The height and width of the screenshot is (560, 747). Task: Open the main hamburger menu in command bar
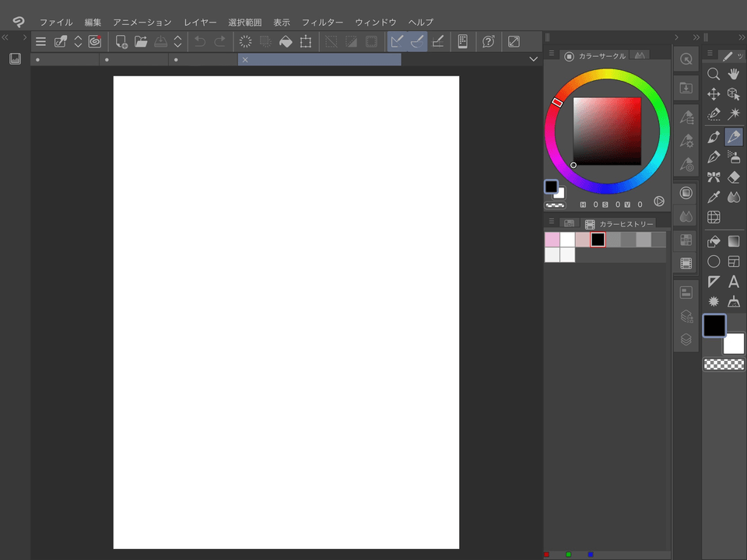click(x=40, y=42)
